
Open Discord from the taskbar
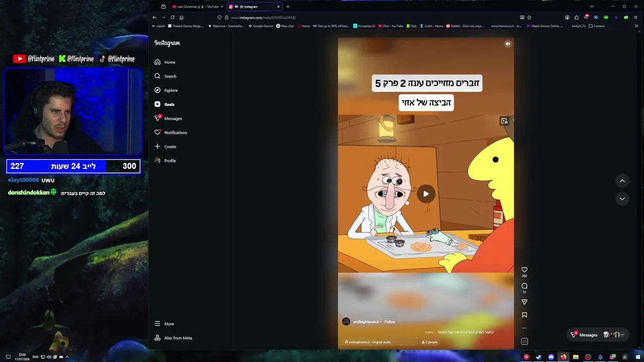[551, 357]
